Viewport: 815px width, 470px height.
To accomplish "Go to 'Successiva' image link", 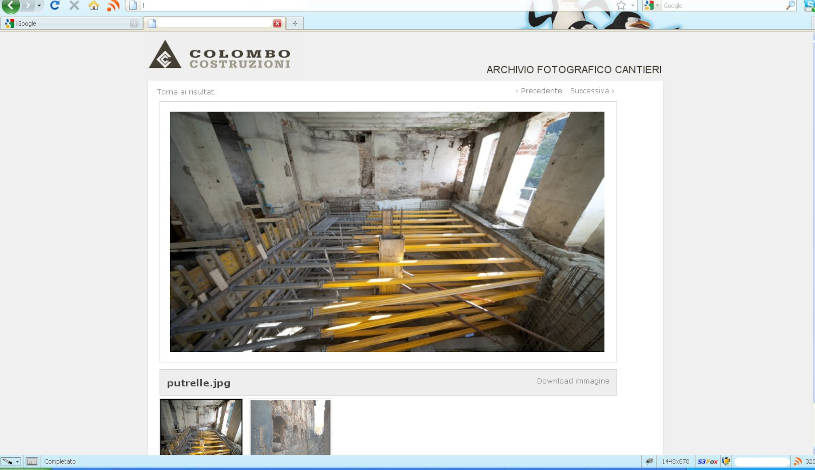I will [592, 91].
